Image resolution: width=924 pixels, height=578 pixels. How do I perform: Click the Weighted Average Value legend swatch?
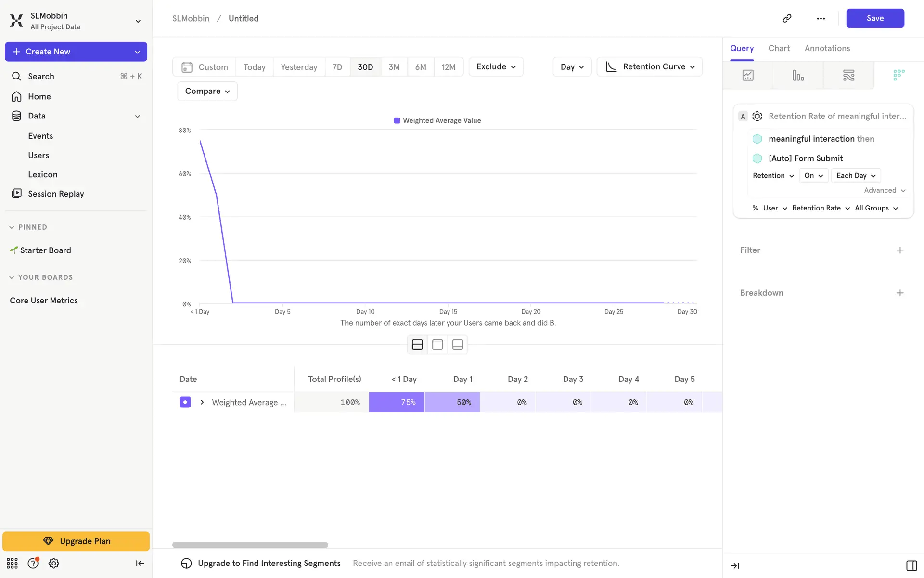tap(397, 120)
